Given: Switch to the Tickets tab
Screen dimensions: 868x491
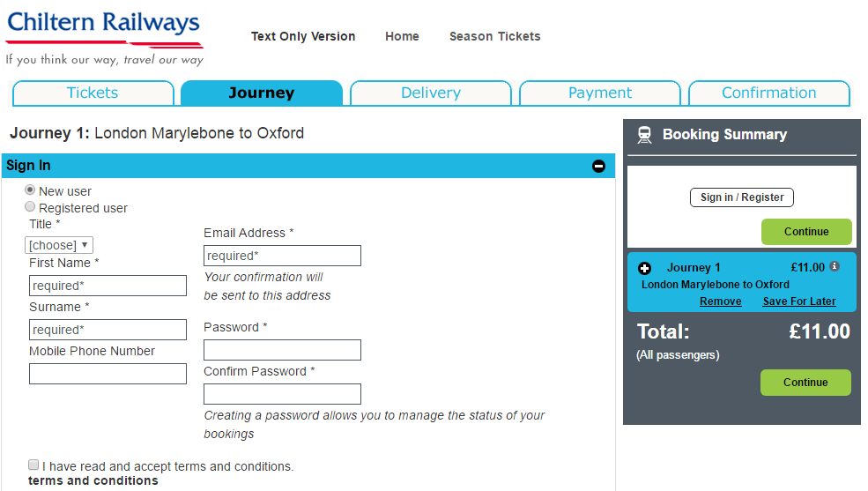Looking at the screenshot, I should (93, 93).
